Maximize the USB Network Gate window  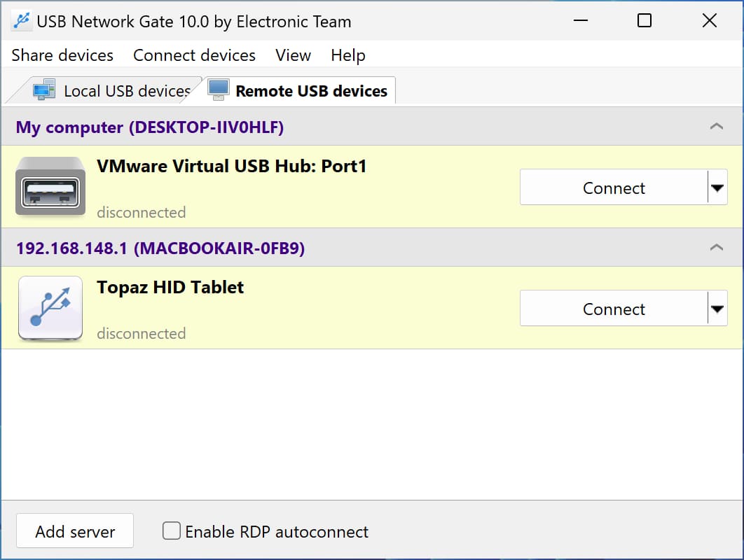(644, 20)
